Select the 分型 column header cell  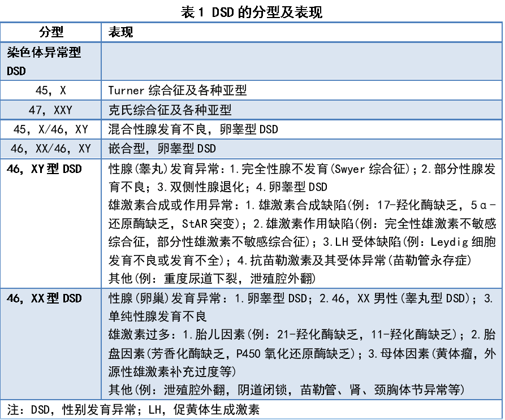[x=50, y=32]
